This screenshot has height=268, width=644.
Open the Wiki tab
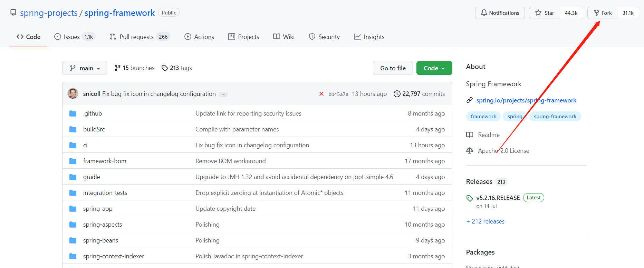click(284, 37)
